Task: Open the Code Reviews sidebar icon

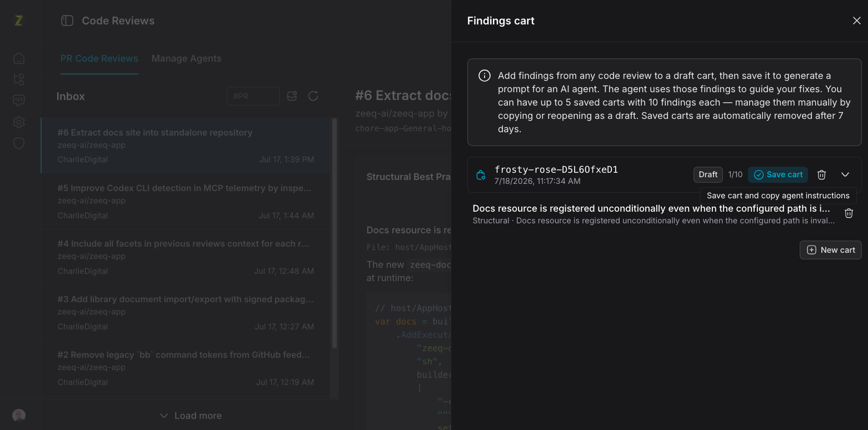Action: (19, 101)
